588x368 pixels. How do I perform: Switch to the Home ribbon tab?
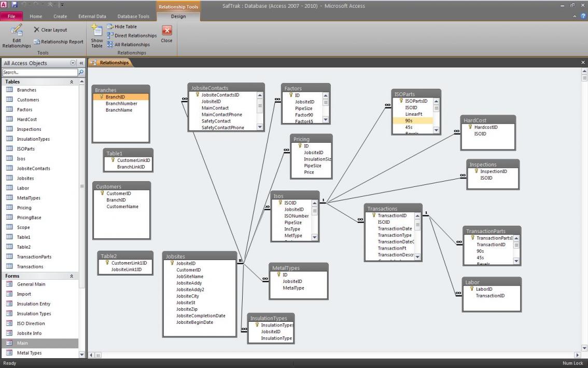pos(36,16)
